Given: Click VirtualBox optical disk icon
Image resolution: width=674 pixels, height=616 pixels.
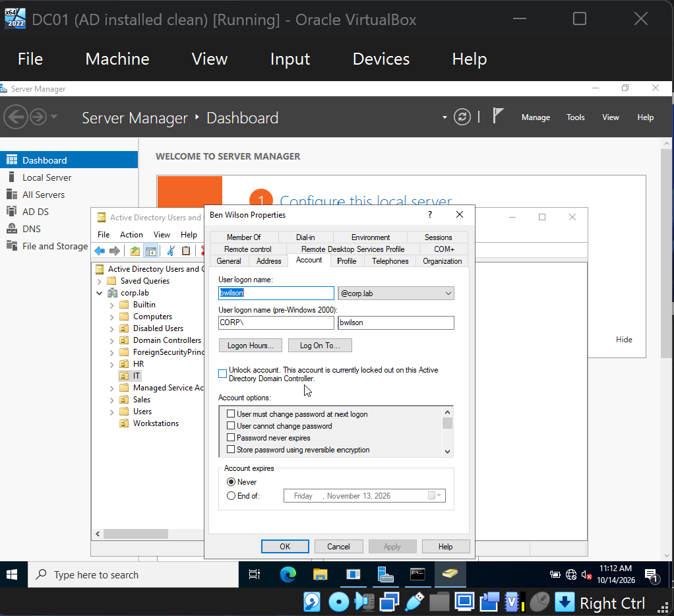Looking at the screenshot, I should (339, 602).
